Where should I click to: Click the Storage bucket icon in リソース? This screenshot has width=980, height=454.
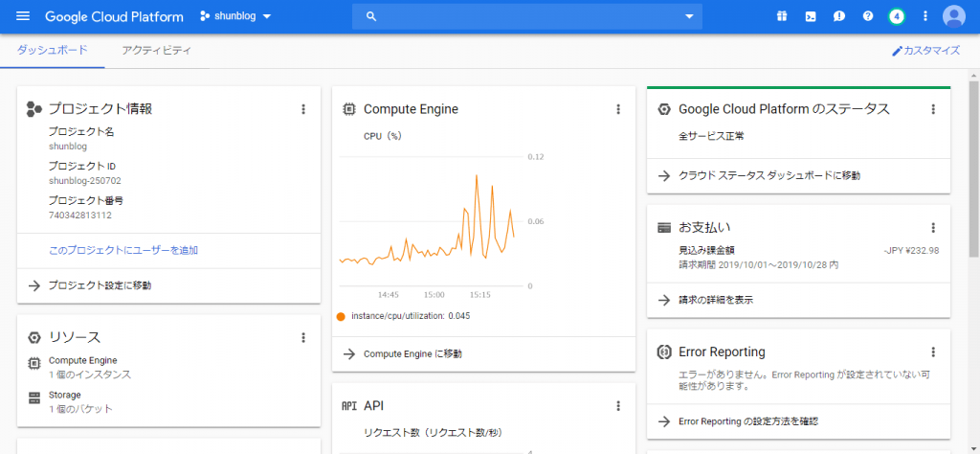click(x=34, y=397)
